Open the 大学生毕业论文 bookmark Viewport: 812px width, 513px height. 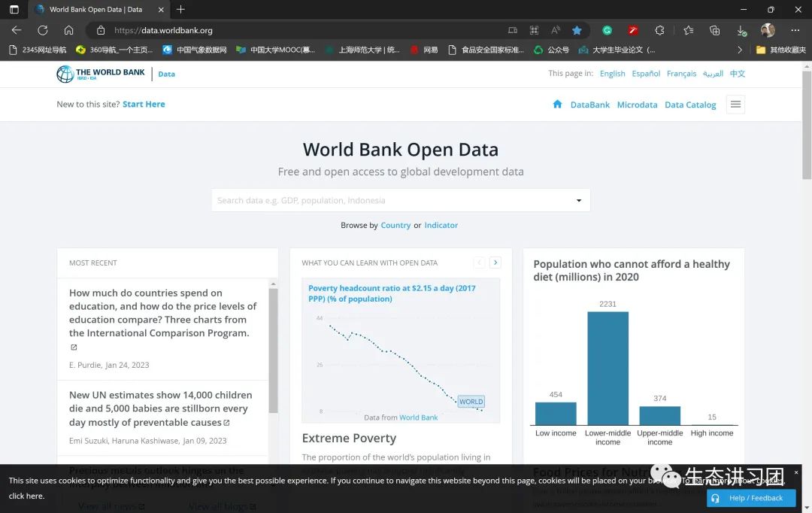click(x=617, y=50)
